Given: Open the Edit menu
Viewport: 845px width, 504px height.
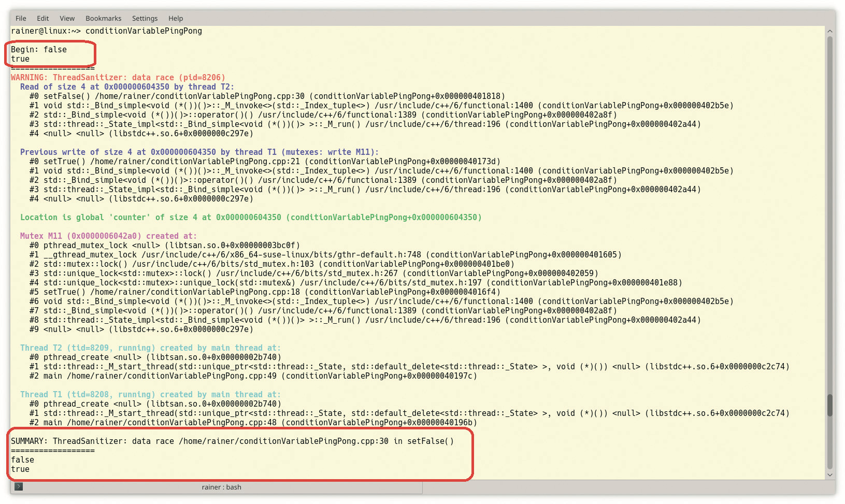Looking at the screenshot, I should [43, 18].
